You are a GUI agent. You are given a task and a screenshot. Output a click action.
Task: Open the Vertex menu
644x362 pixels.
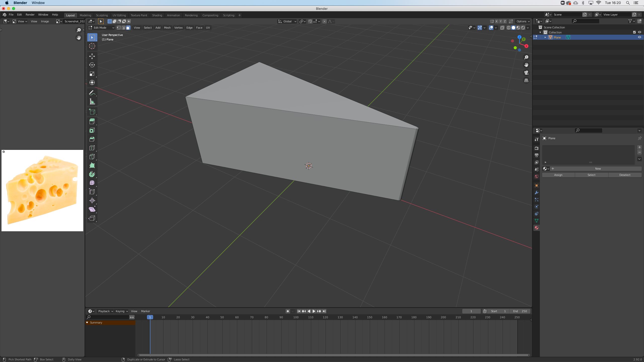178,28
